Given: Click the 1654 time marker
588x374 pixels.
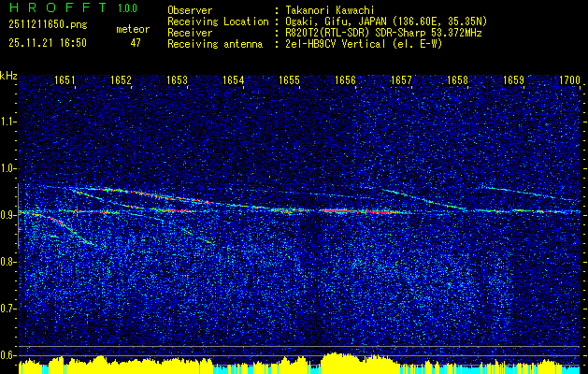Looking at the screenshot, I should tap(234, 80).
